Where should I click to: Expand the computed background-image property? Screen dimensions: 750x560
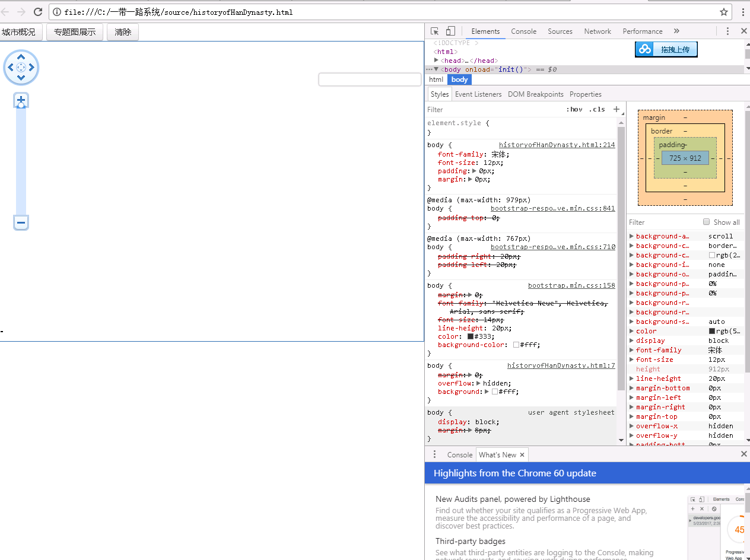631,265
